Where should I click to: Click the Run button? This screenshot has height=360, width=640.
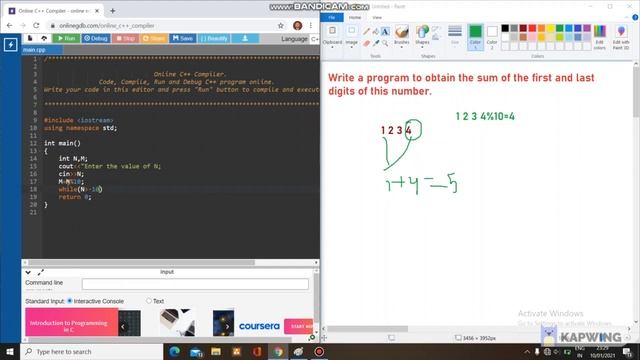click(67, 38)
